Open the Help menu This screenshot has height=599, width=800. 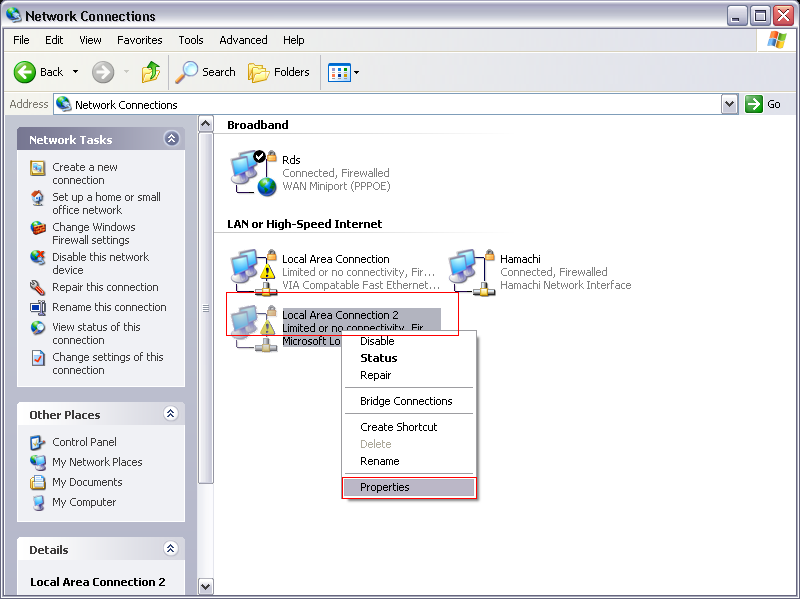[294, 40]
